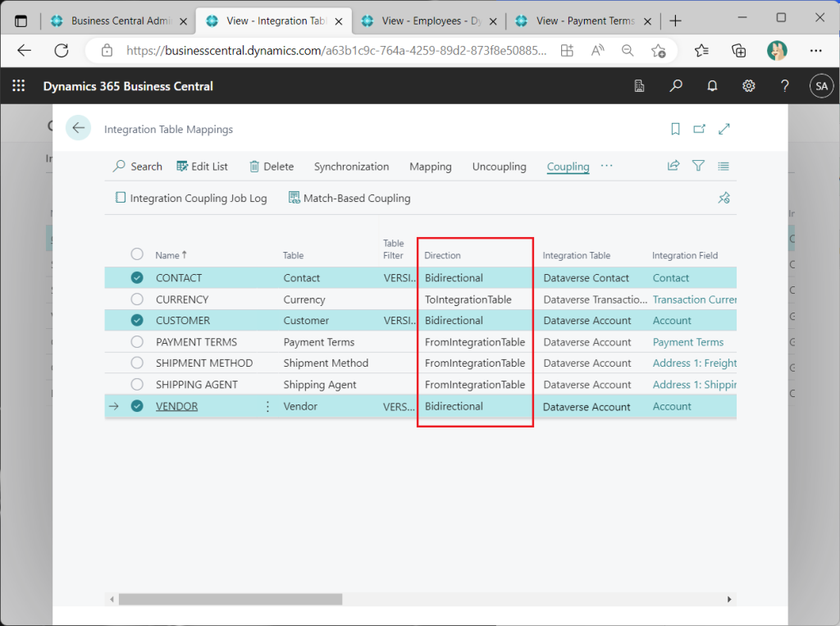Click the browser zoom out magnifier
This screenshot has width=840, height=626.
628,50
